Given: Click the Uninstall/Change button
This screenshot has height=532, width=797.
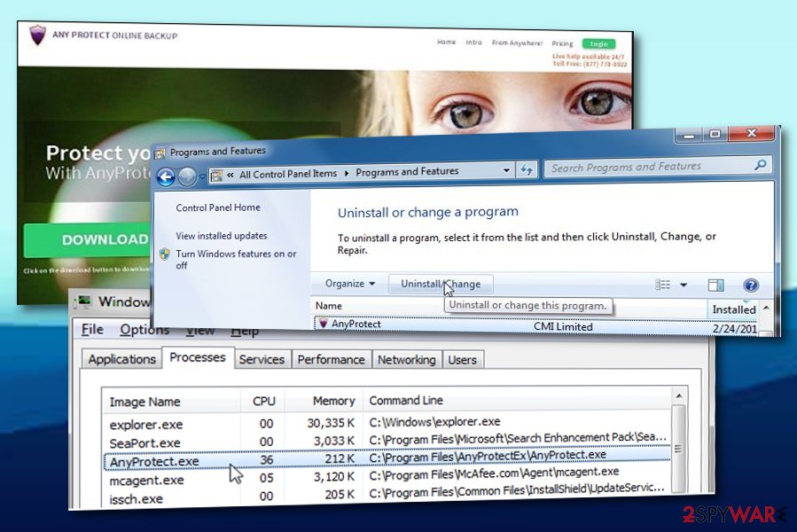Looking at the screenshot, I should [x=441, y=284].
